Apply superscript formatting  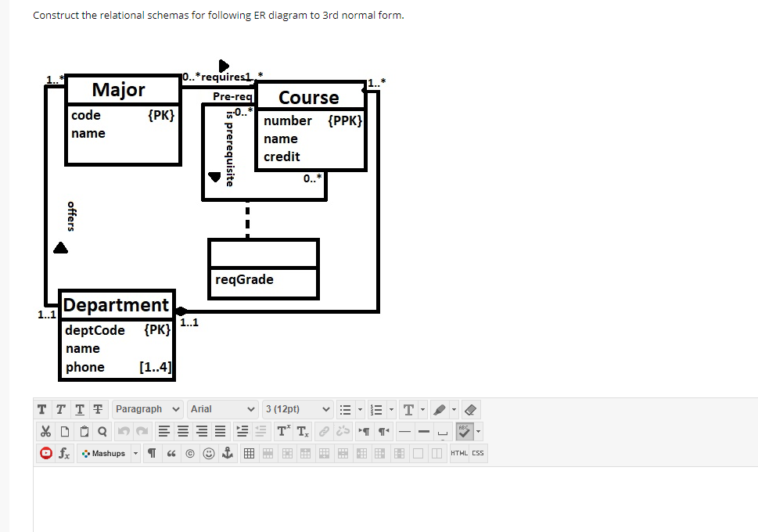[x=282, y=431]
